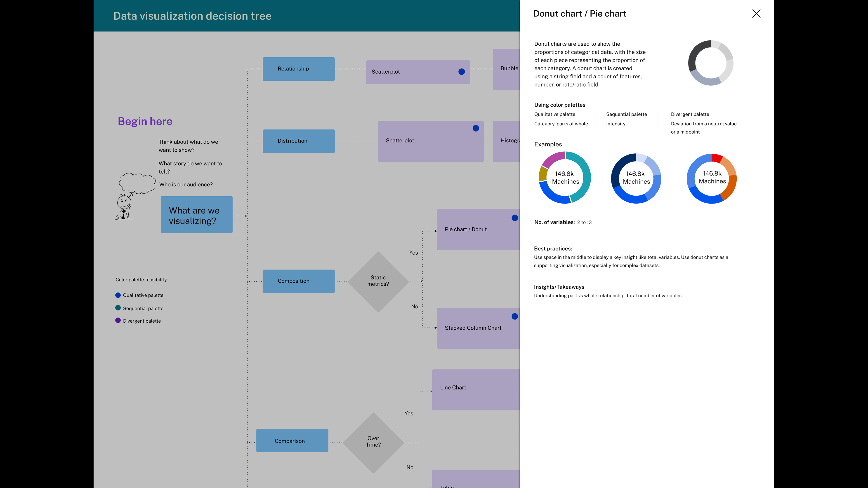Select the divergent palette donut example
Screen dimensions: 868x488
click(x=712, y=178)
